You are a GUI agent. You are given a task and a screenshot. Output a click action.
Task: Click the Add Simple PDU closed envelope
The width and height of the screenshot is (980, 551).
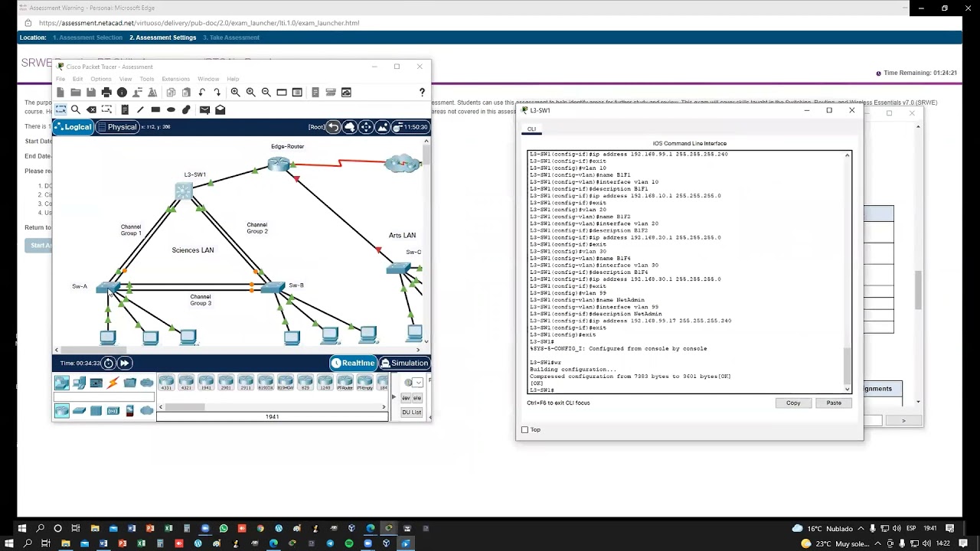pos(204,109)
